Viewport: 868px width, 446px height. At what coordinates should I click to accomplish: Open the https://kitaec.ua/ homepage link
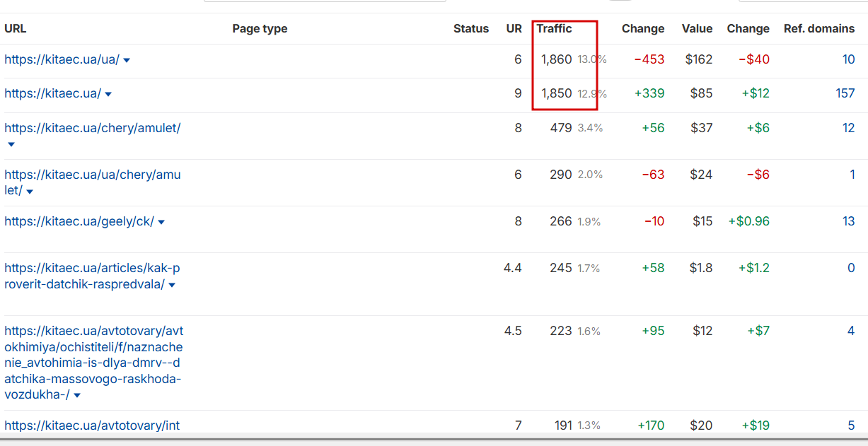52,93
